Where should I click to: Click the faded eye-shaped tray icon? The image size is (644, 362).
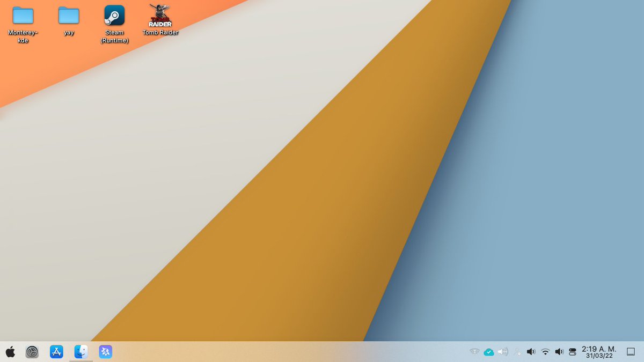[x=474, y=352]
